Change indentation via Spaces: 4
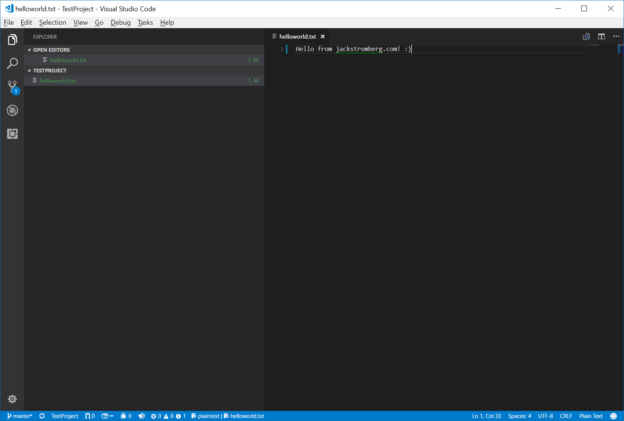 point(519,416)
